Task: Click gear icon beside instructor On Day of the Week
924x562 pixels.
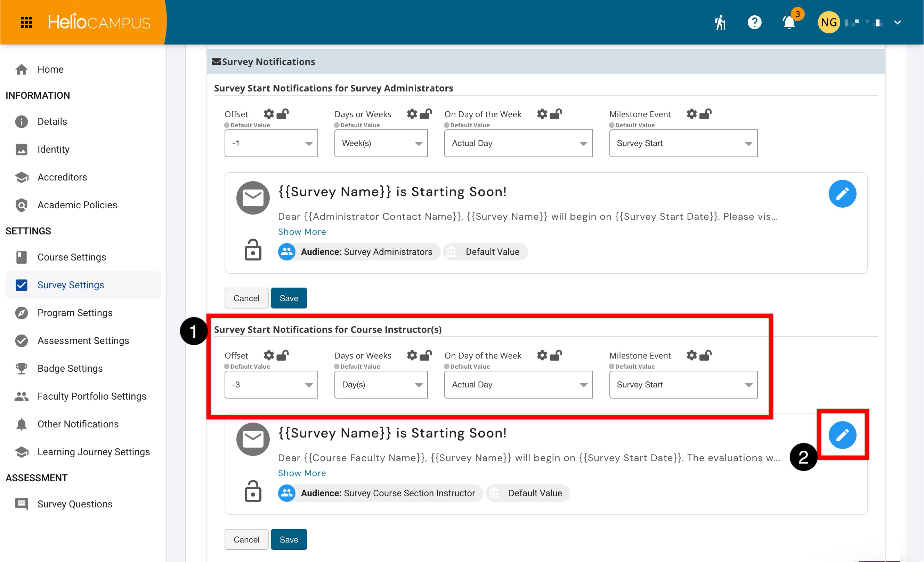Action: [542, 355]
